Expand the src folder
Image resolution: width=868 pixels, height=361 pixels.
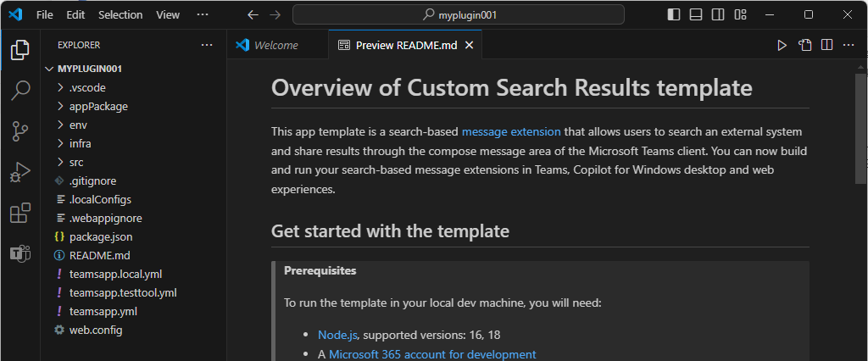133,162
